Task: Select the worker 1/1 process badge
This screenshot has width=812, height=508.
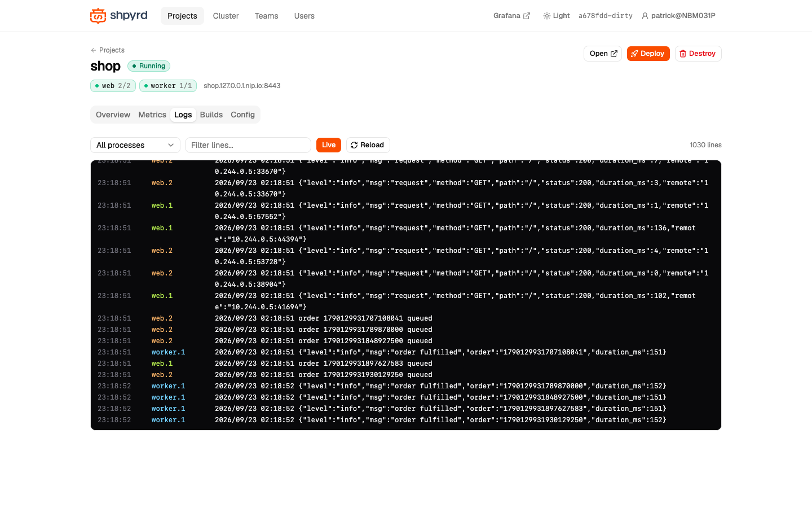Action: pos(168,86)
